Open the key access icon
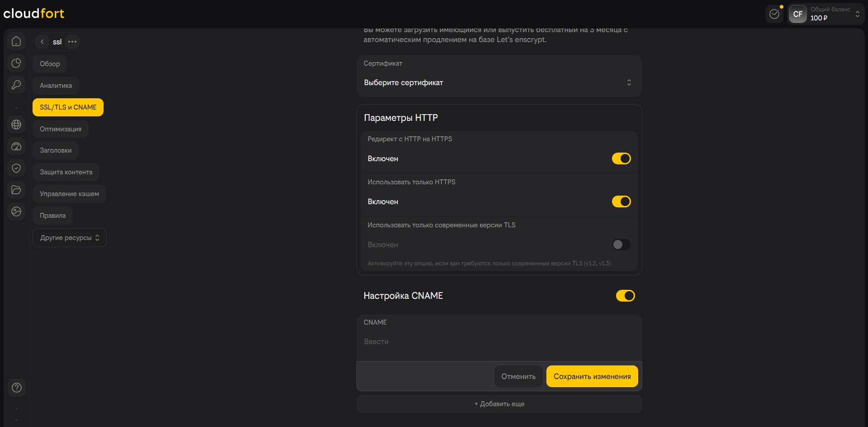Image resolution: width=868 pixels, height=427 pixels. click(16, 85)
